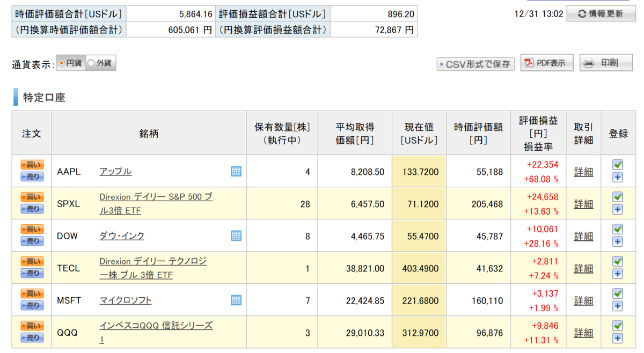Click the 売り button for MSFT

32,306
